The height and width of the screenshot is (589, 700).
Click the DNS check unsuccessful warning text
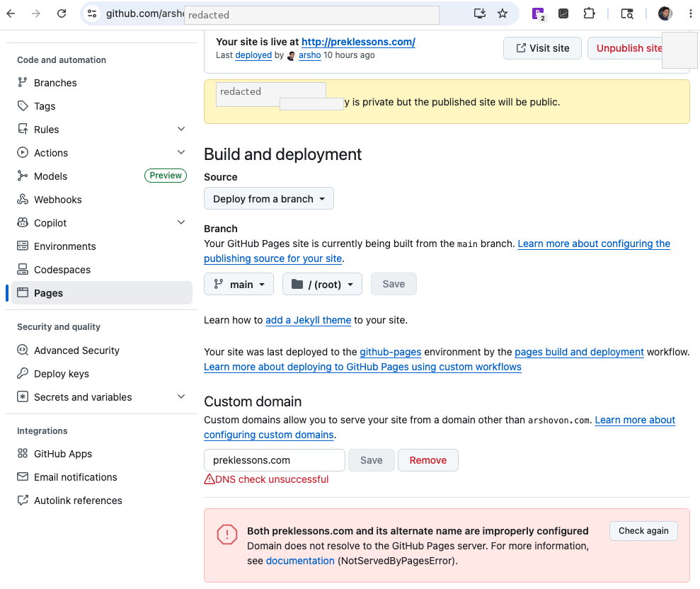click(271, 479)
